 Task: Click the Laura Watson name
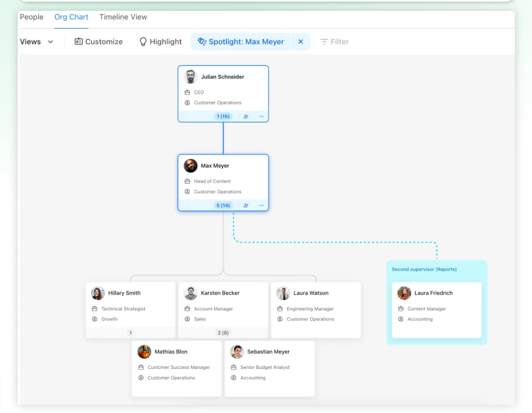(x=311, y=293)
